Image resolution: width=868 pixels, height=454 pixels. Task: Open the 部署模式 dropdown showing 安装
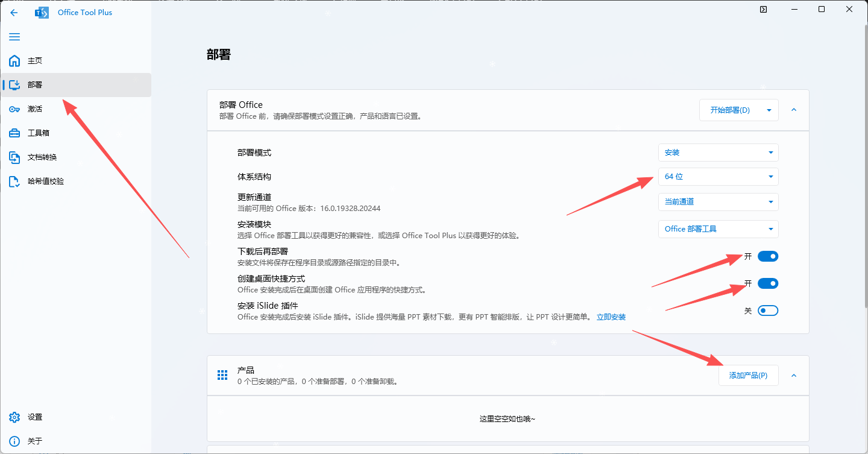(718, 153)
